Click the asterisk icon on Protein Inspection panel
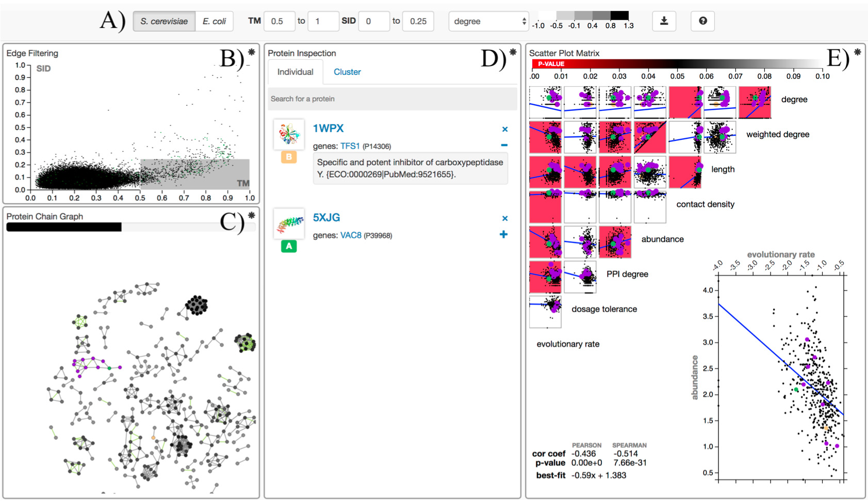 click(512, 52)
